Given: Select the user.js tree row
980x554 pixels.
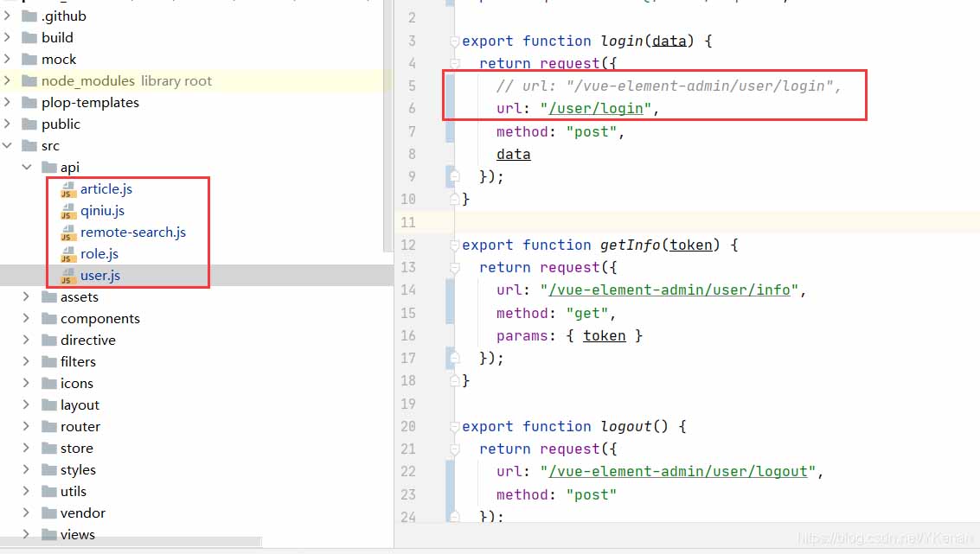Looking at the screenshot, I should pyautogui.click(x=197, y=276).
